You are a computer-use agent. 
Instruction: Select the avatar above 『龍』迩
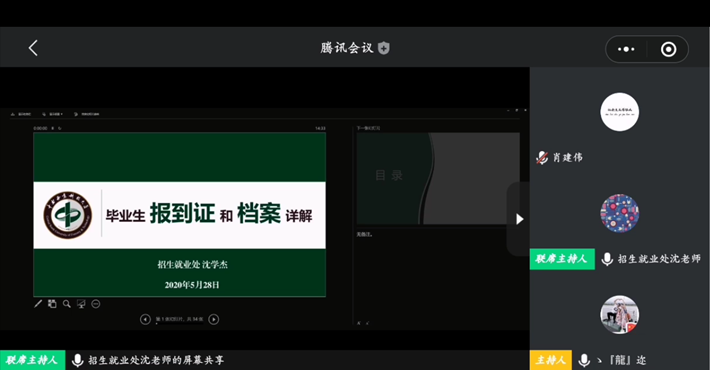point(619,315)
